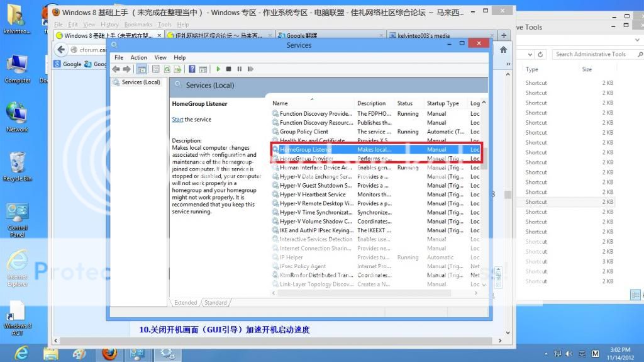Screen dimensions: 644x362
Task: Open a new Firefox tab with plus button
Action: pyautogui.click(x=504, y=36)
